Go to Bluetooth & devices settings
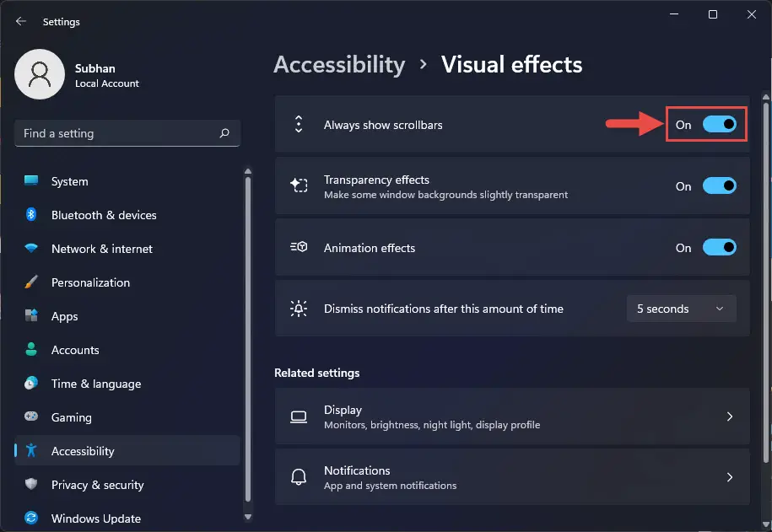Screen dimensions: 772x532 pos(127,215)
